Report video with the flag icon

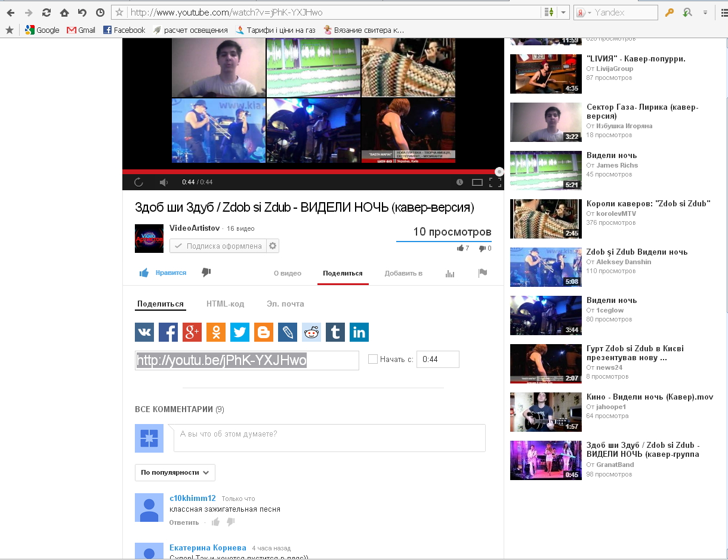[x=483, y=273]
